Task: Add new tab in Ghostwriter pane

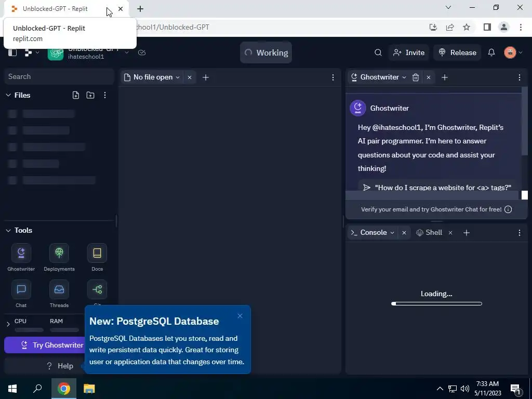Action: coord(445,77)
